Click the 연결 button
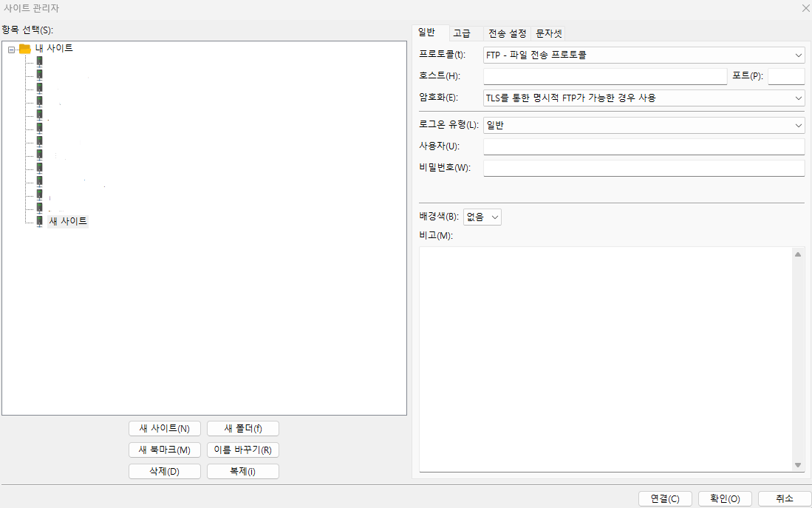812x508 pixels. [x=664, y=498]
